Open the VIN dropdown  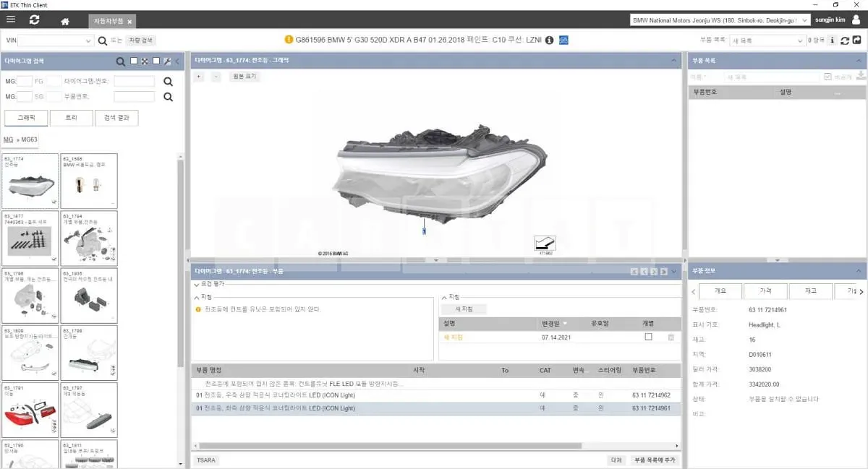click(x=89, y=41)
